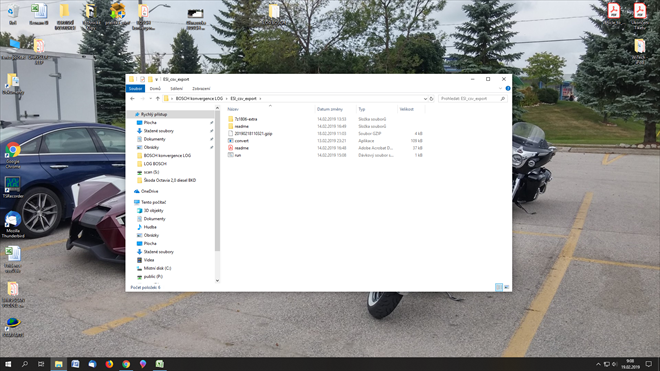Viewport: 660px width, 371px height.
Task: Open the Zobrazení ribbon tab
Action: [201, 88]
